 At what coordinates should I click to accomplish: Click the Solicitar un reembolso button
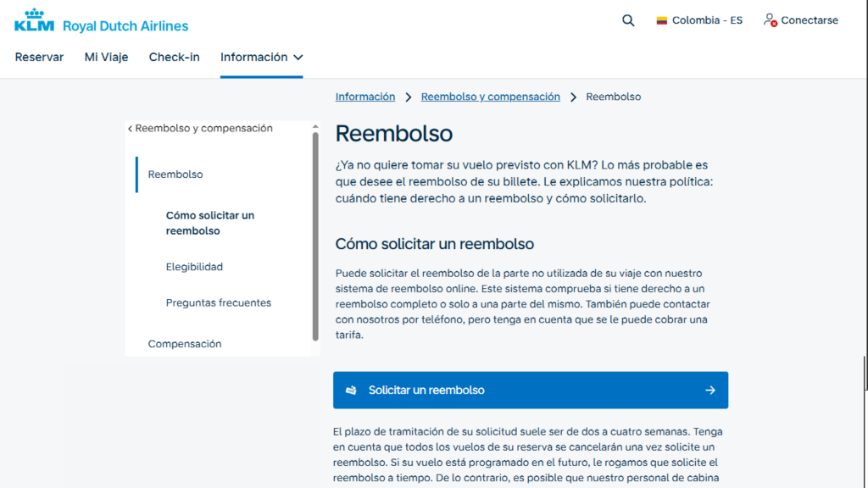point(531,390)
